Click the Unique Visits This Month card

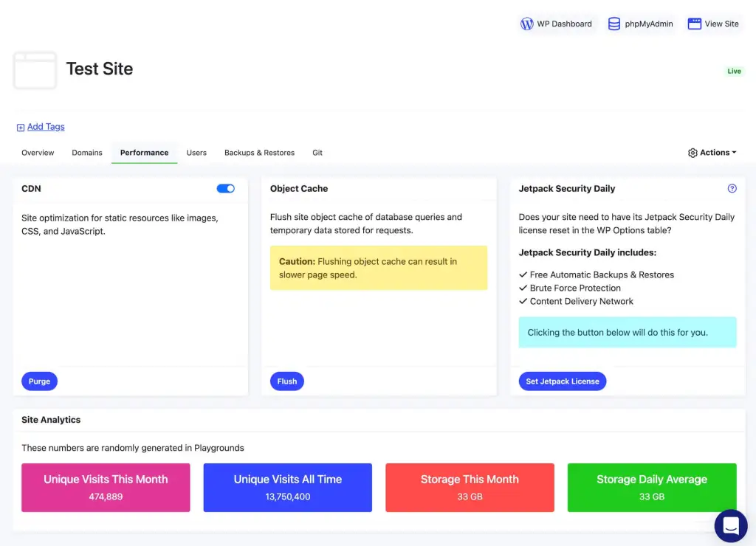(x=106, y=487)
